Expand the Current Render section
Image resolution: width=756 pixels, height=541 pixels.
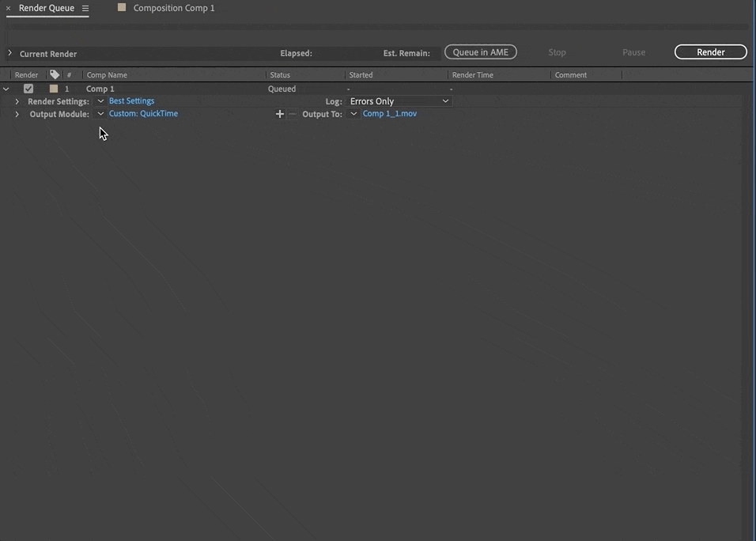pos(9,53)
